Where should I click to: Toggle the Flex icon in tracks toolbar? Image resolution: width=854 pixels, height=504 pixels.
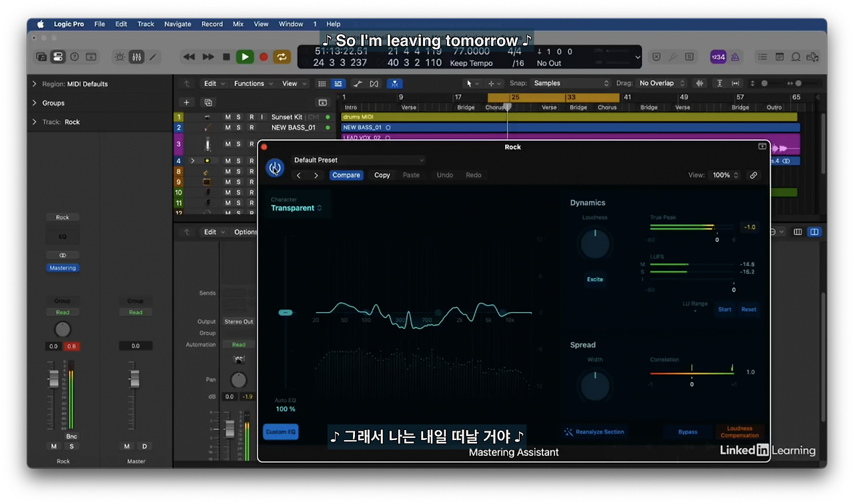[x=374, y=83]
